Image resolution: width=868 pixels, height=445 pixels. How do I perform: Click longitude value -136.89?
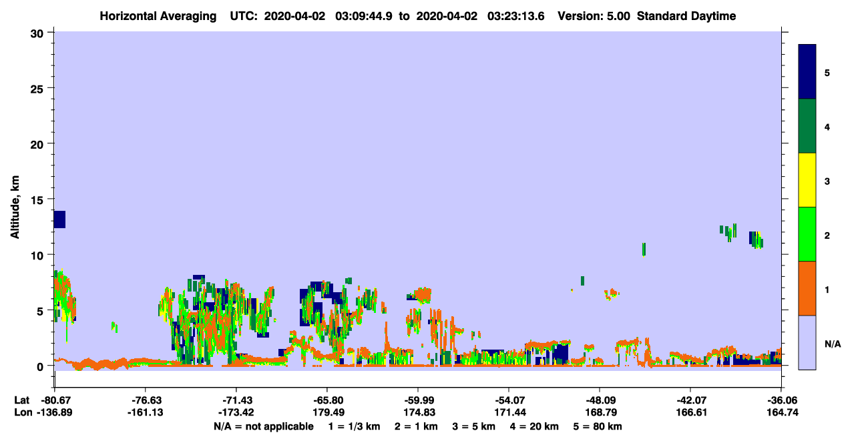click(x=54, y=412)
